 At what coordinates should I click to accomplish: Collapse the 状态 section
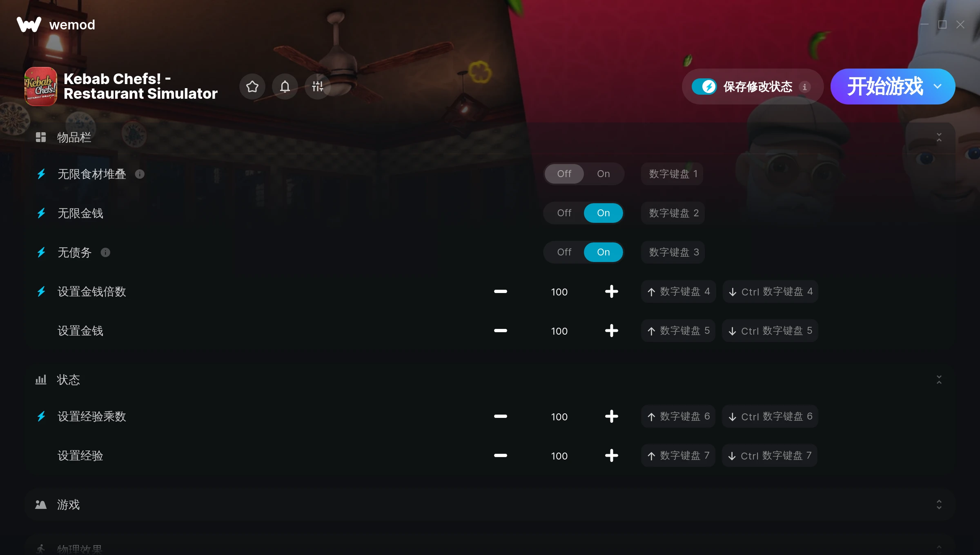[x=939, y=380]
